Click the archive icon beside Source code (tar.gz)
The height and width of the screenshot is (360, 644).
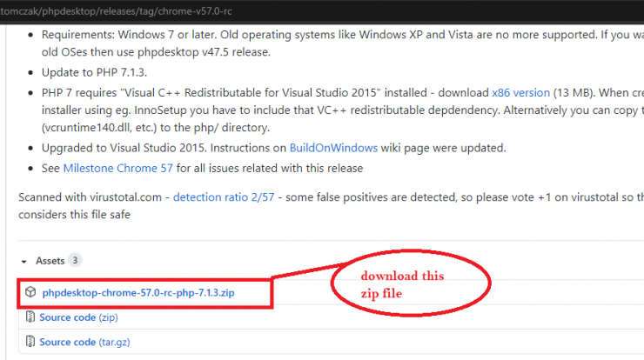coord(30,341)
